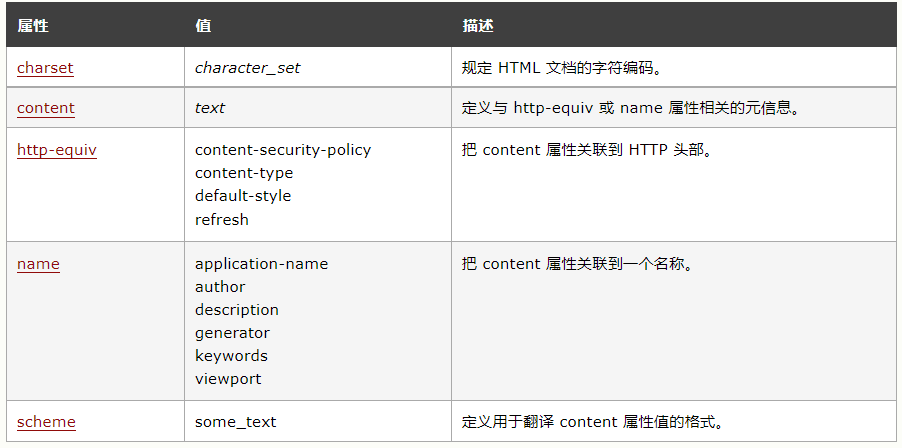Click the 描述 column header
The width and height of the screenshot is (902, 448).
(x=477, y=26)
